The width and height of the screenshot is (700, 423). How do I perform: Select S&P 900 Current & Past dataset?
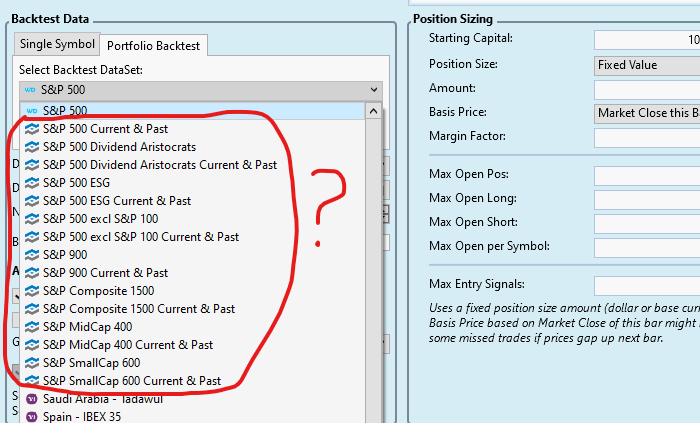tap(192, 273)
